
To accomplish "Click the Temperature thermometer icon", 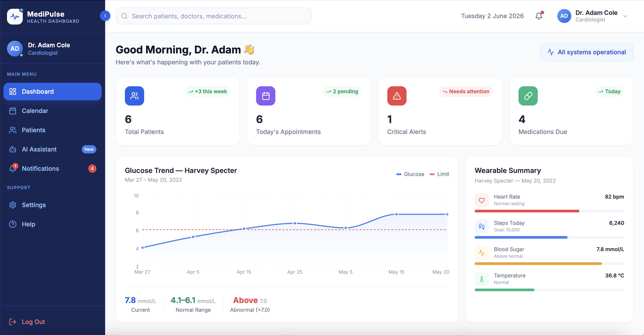I will tap(481, 279).
